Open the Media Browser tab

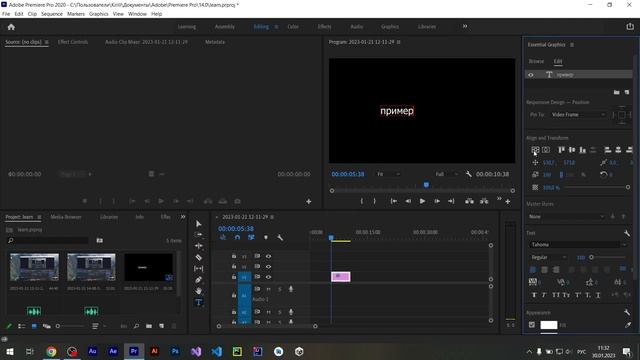click(66, 217)
